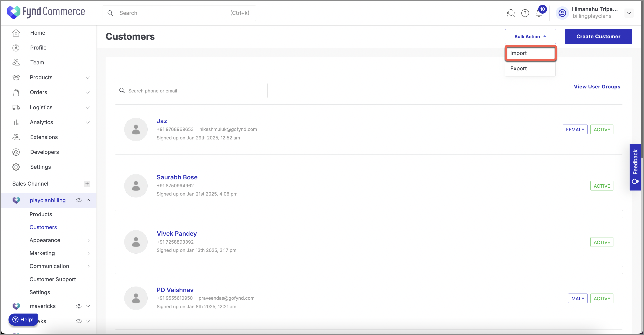Click PD Vaishnav's avatar placeholder
This screenshot has height=335, width=644.
136,298
